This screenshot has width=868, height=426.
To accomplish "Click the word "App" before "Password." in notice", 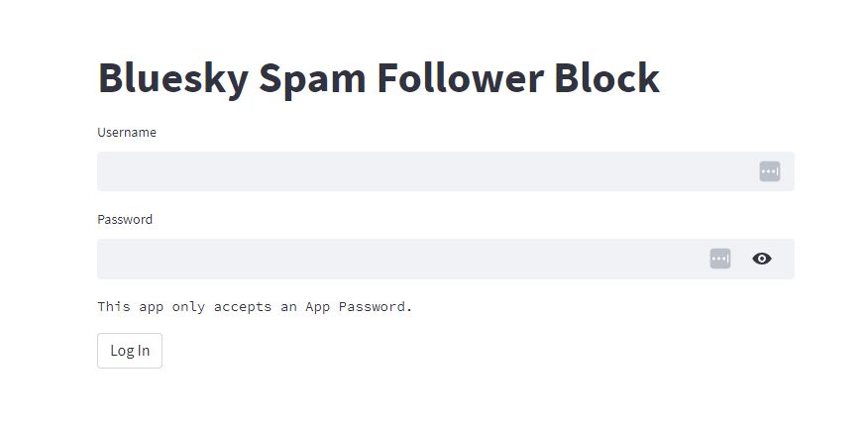I will (317, 307).
